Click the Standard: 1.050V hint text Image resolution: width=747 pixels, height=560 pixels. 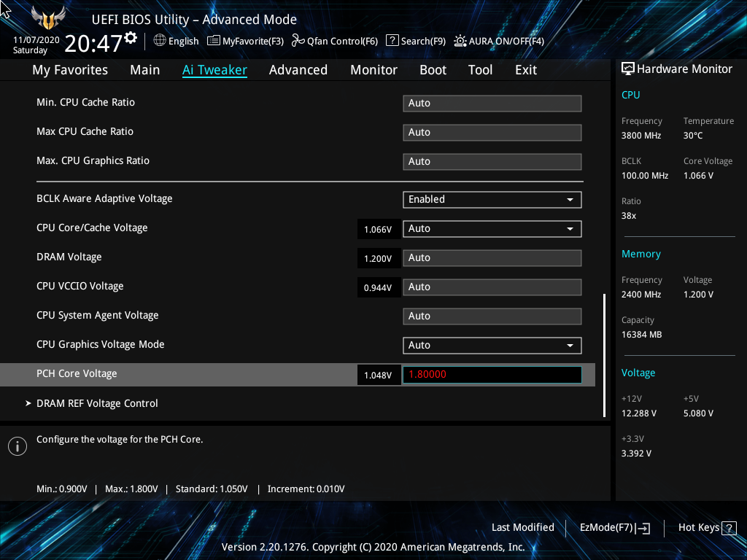click(212, 489)
